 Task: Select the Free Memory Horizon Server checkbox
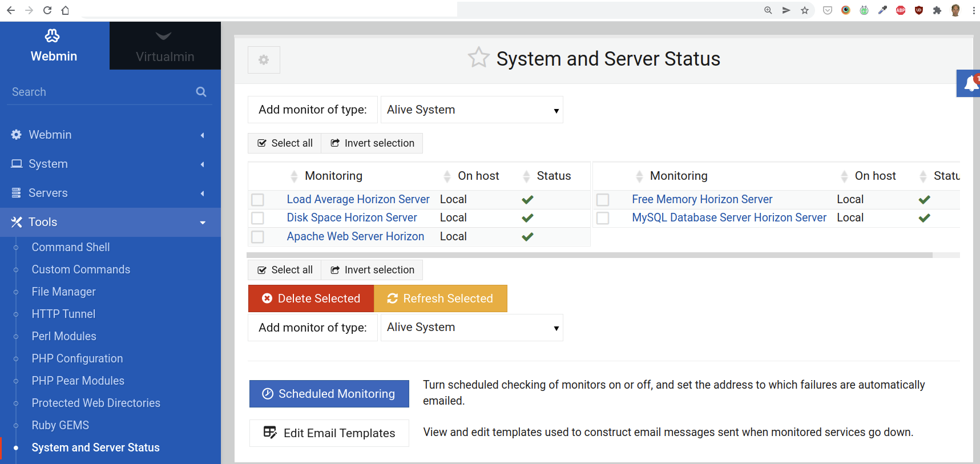tap(603, 200)
